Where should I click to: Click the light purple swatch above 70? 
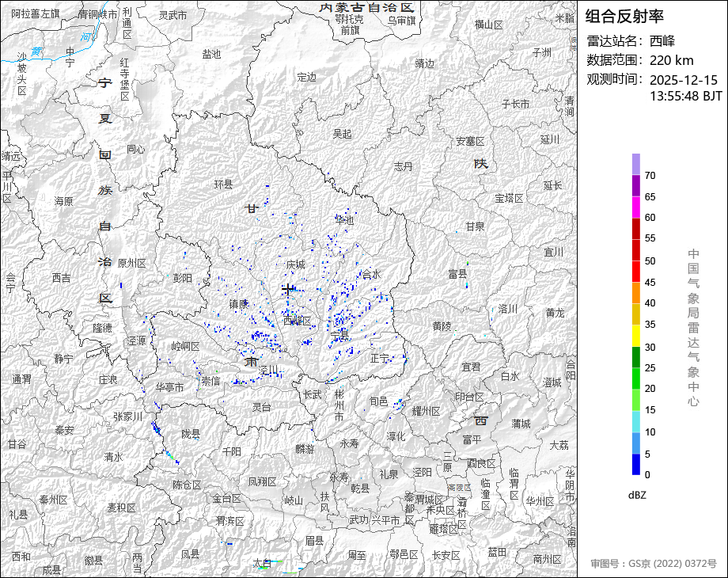(x=636, y=164)
